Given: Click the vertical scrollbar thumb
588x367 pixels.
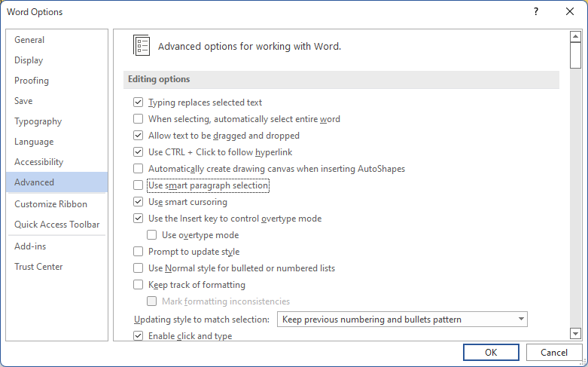Looking at the screenshot, I should tap(575, 56).
